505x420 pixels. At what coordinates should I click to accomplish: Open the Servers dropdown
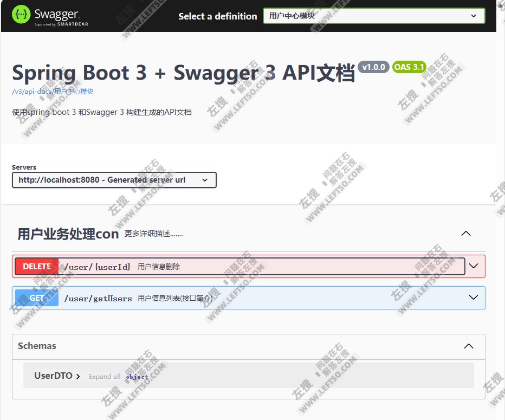pos(113,180)
